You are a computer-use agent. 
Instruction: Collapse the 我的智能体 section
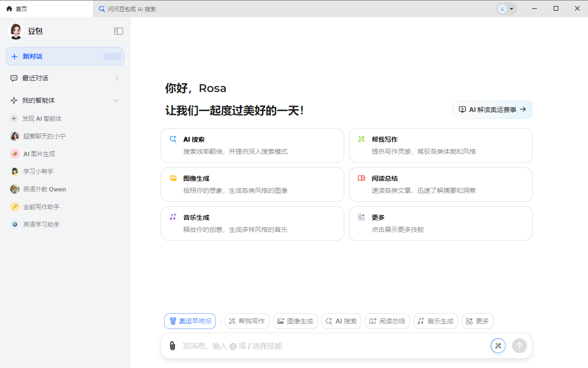116,100
